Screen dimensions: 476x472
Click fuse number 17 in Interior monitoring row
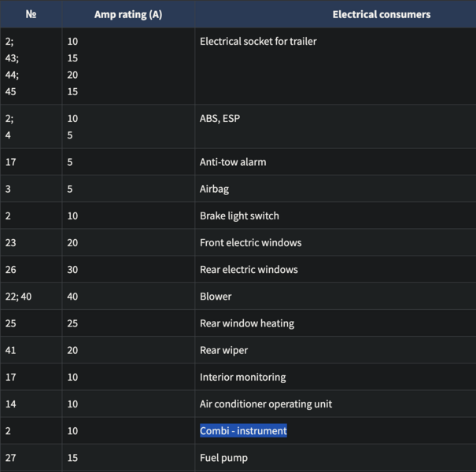(x=11, y=377)
